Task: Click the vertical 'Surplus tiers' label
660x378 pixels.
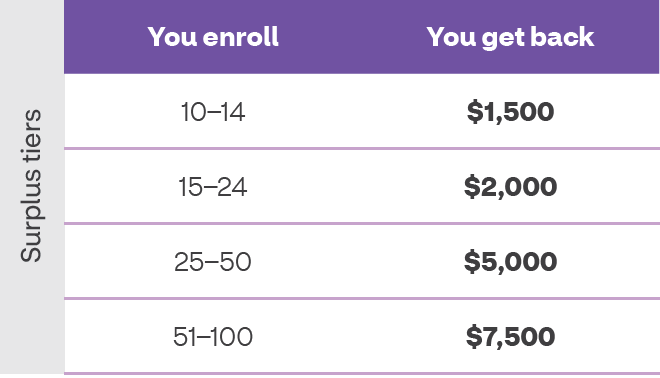Action: pyautogui.click(x=32, y=186)
